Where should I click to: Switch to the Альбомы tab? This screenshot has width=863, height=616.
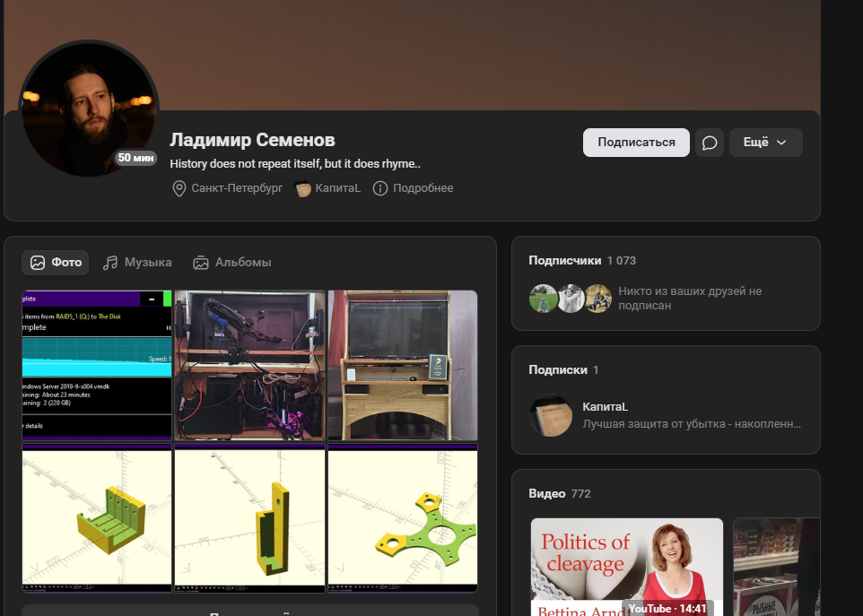coord(232,263)
